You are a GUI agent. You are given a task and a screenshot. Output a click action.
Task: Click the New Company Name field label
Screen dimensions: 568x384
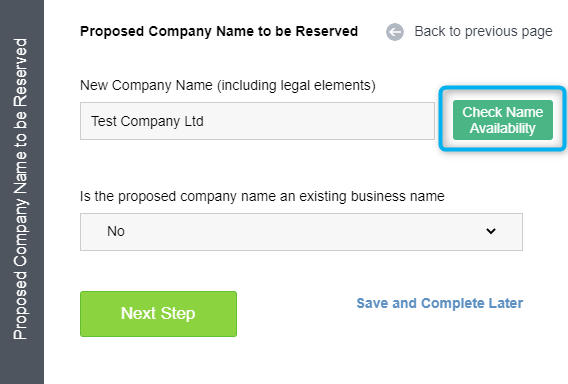(x=227, y=85)
